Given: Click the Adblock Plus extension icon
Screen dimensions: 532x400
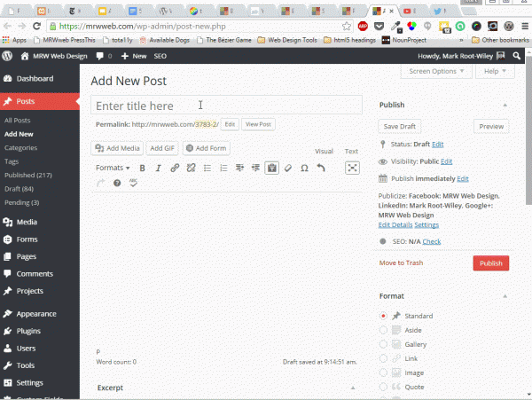Looking at the screenshot, I should click(363, 26).
